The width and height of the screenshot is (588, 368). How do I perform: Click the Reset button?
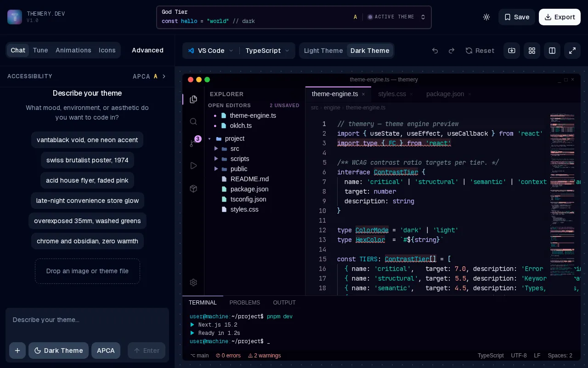(480, 51)
